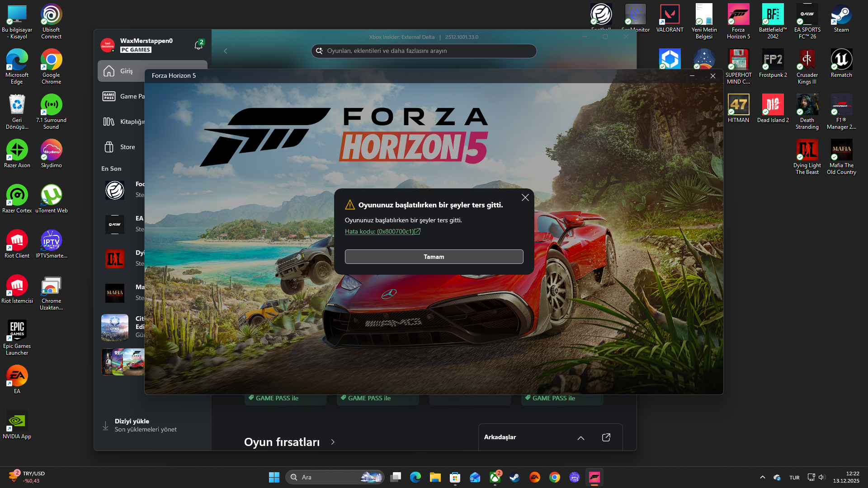The width and height of the screenshot is (868, 488).
Task: Select Rematch desktop icon
Action: click(841, 63)
